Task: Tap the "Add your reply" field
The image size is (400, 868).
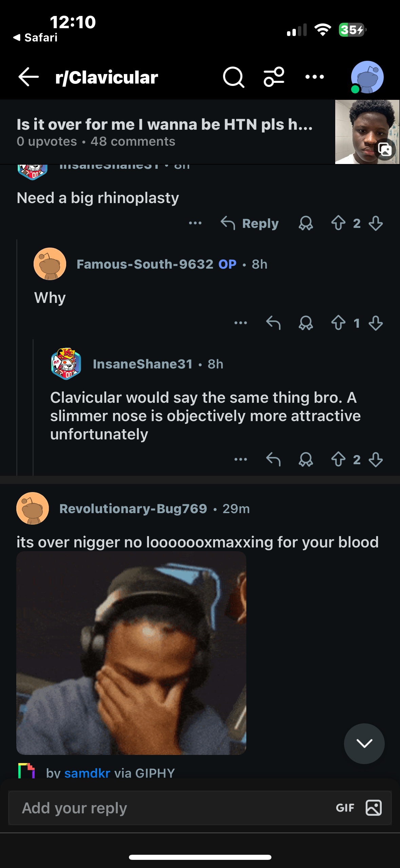Action: point(170,808)
